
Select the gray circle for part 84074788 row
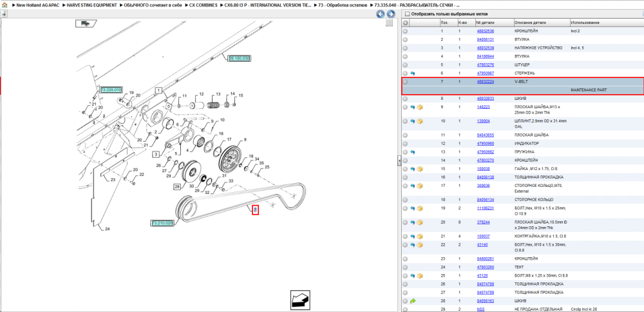pyautogui.click(x=405, y=284)
